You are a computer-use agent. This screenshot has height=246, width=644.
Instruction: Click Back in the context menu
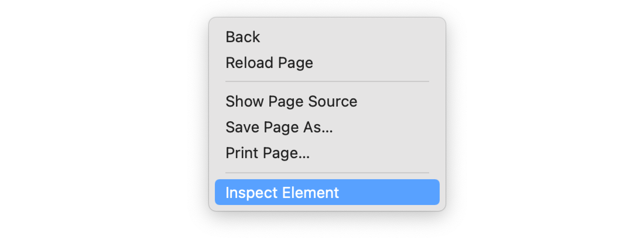click(243, 37)
